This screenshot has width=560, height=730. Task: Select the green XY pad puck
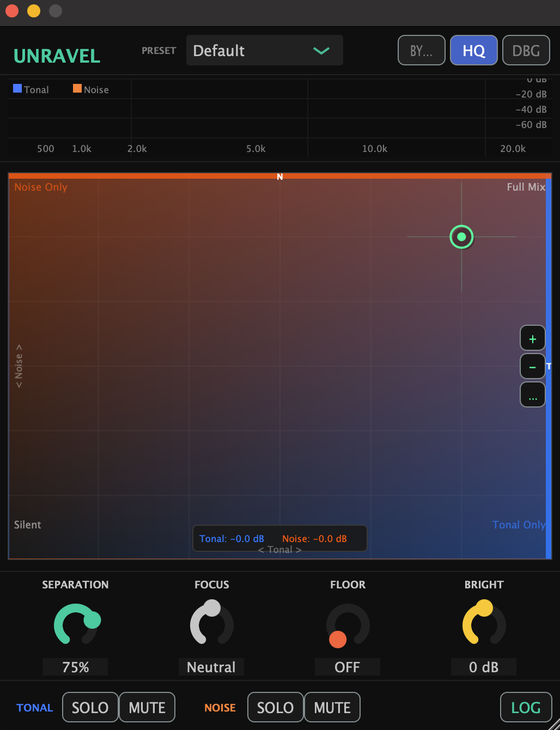coord(461,236)
